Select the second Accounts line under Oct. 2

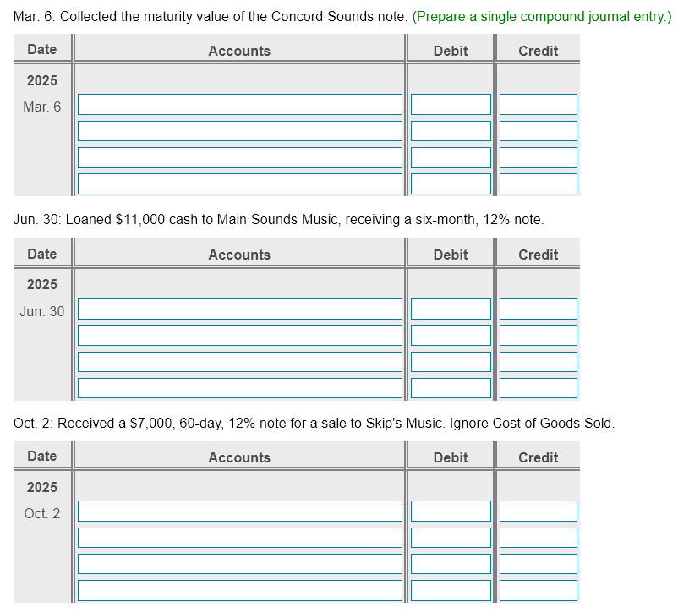pyautogui.click(x=239, y=537)
